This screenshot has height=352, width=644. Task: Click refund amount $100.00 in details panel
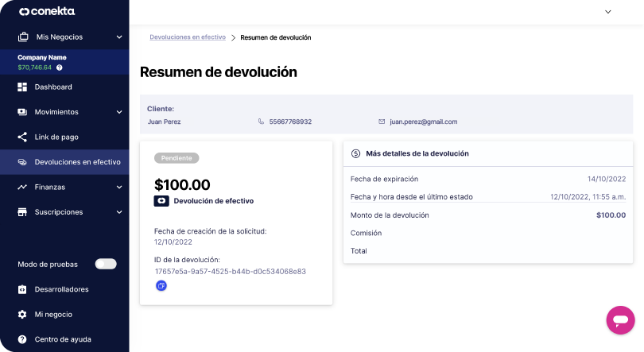point(611,215)
